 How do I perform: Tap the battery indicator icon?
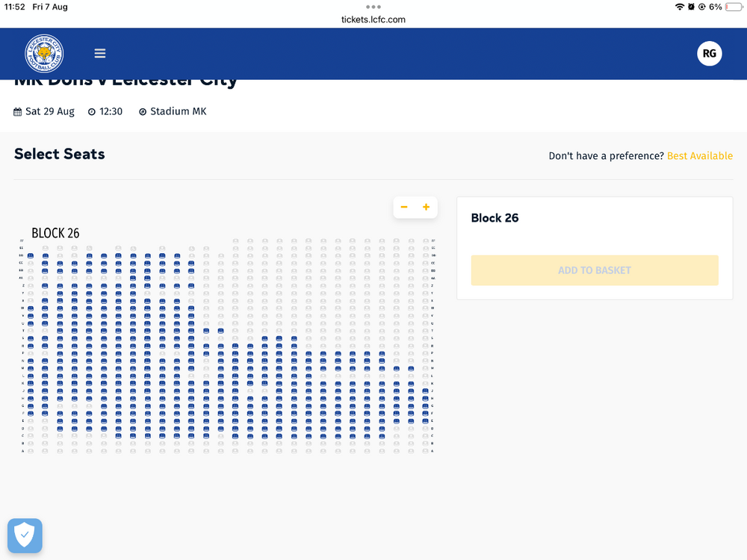click(734, 7)
